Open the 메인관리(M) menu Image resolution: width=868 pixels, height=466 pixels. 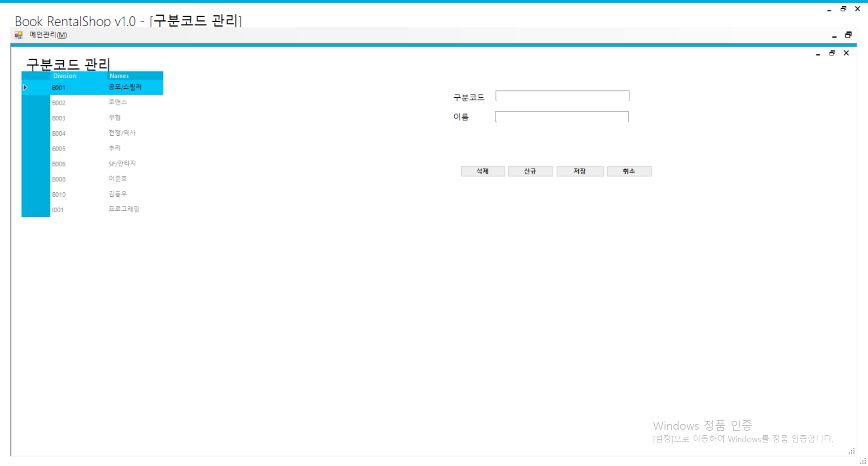click(x=48, y=35)
